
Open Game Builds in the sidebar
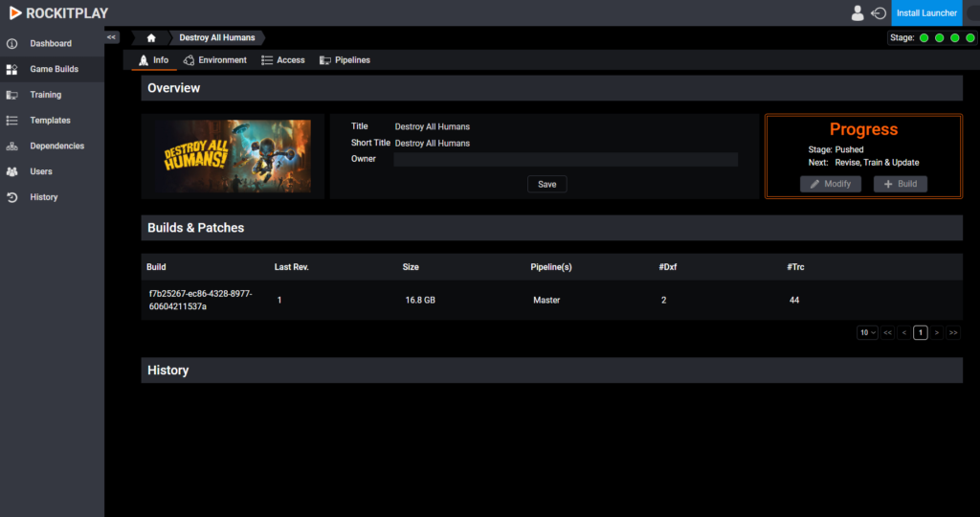point(55,69)
